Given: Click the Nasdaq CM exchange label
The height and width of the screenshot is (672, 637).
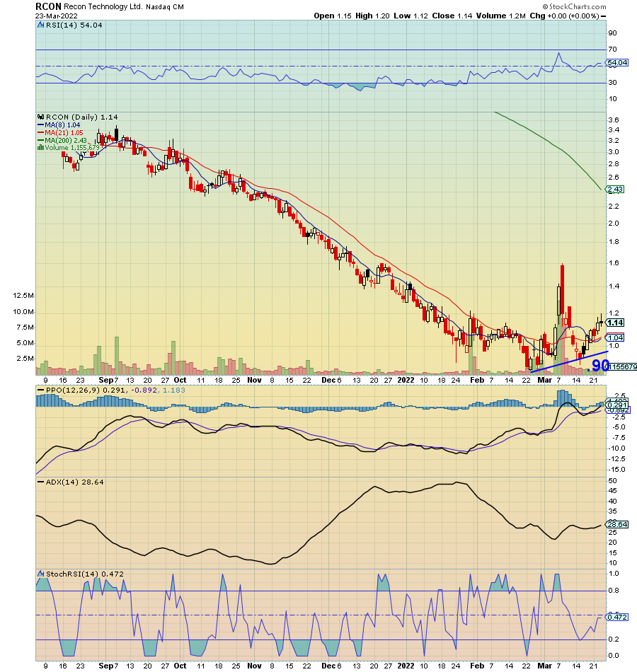Looking at the screenshot, I should pyautogui.click(x=165, y=7).
